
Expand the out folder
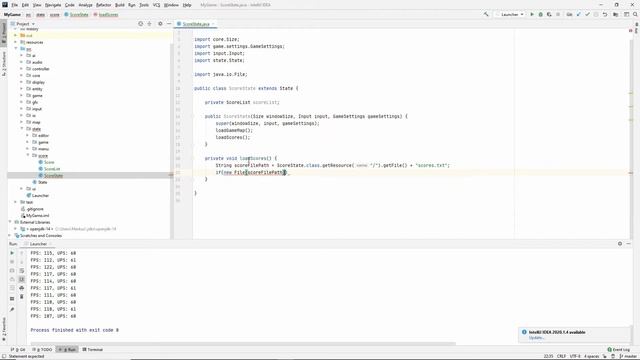(16, 36)
